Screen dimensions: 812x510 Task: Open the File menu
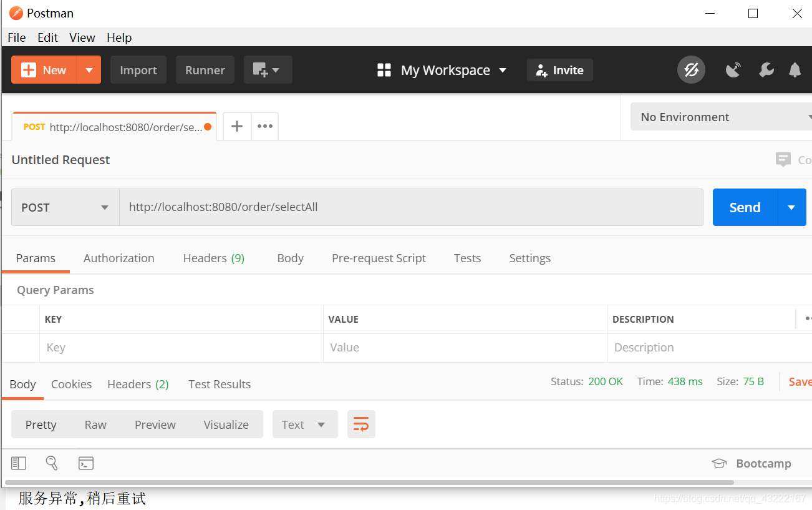click(x=17, y=37)
